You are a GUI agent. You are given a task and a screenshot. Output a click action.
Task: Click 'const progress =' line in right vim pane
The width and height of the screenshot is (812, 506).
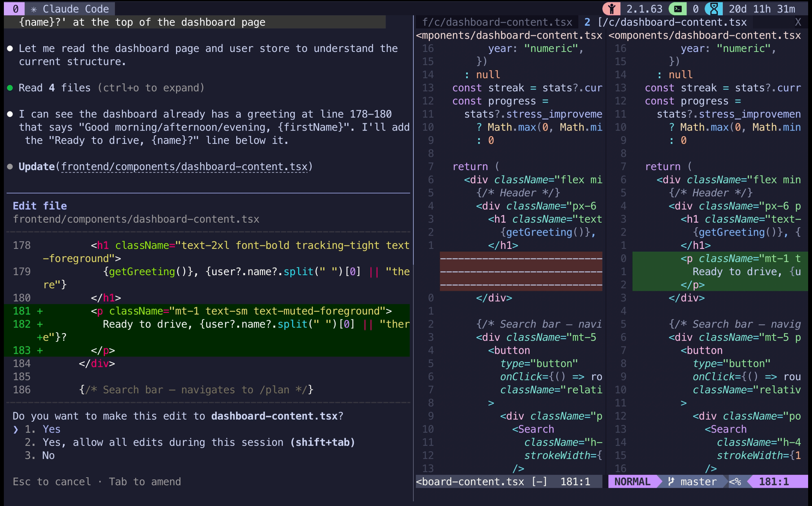(693, 101)
